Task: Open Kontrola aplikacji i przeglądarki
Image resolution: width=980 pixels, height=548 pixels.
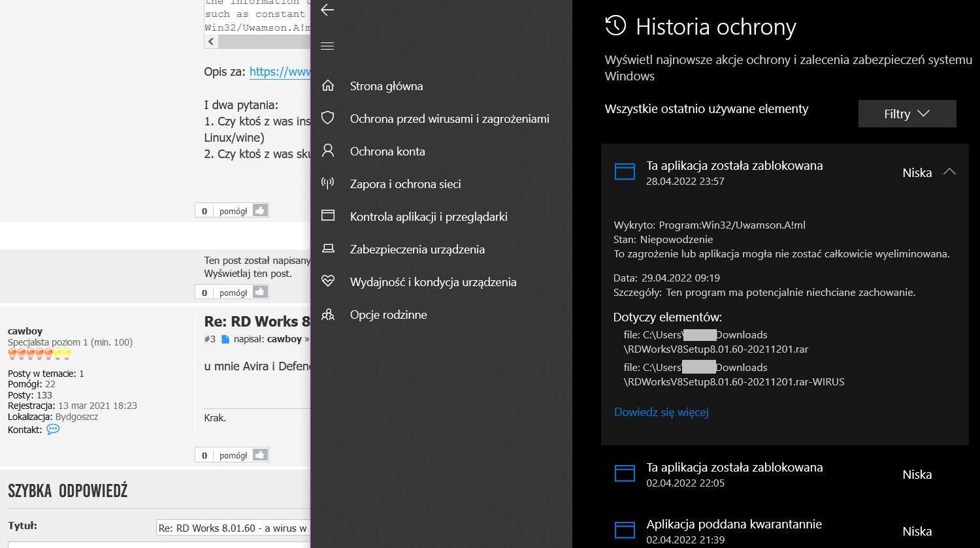Action: (x=429, y=217)
